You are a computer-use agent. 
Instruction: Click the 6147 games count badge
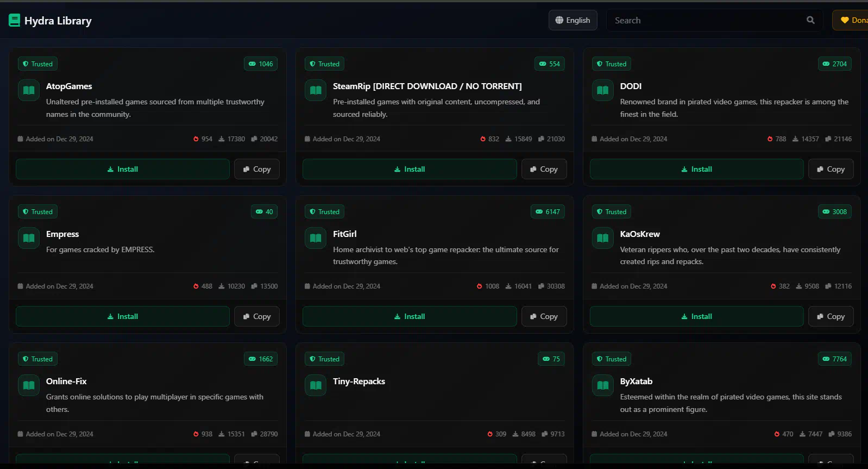548,211
